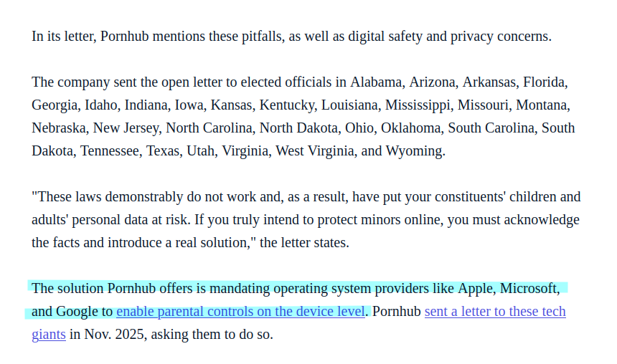Click the word 'Alabama' in the state list

click(376, 82)
